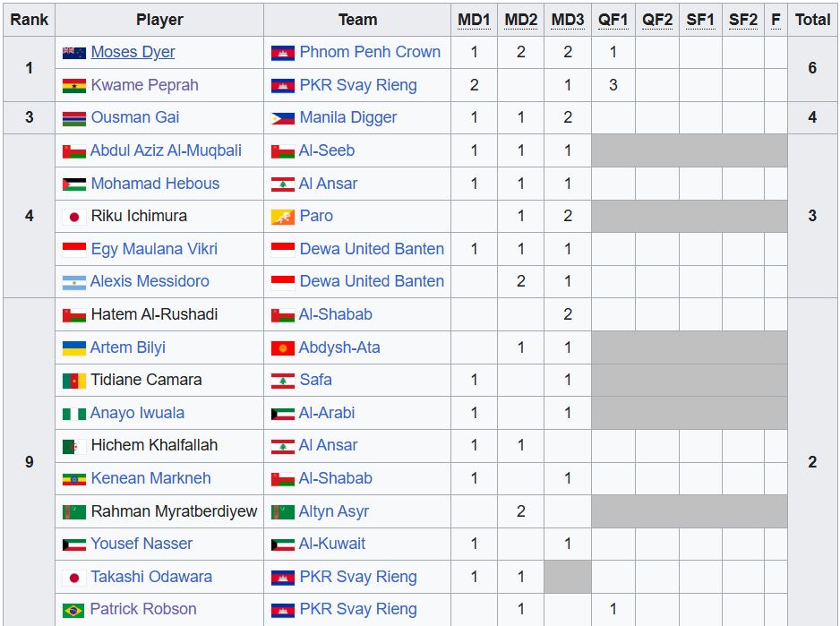This screenshot has width=840, height=626.
Task: Click the Ukraine flag beside Artem Bilyi
Action: (73, 347)
